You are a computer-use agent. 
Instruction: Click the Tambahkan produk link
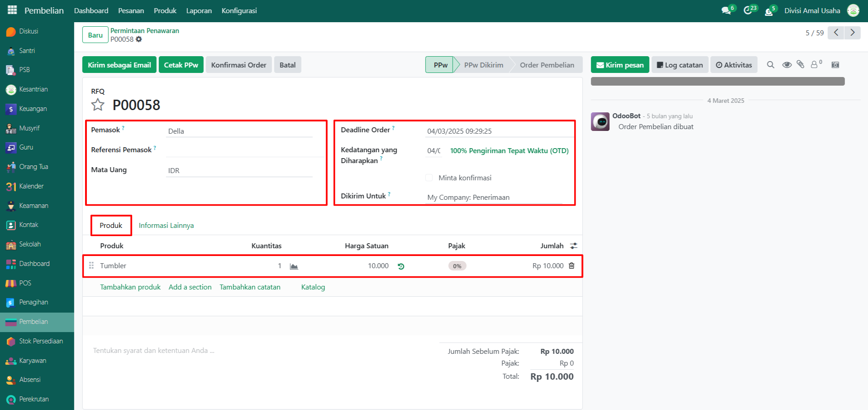click(130, 287)
